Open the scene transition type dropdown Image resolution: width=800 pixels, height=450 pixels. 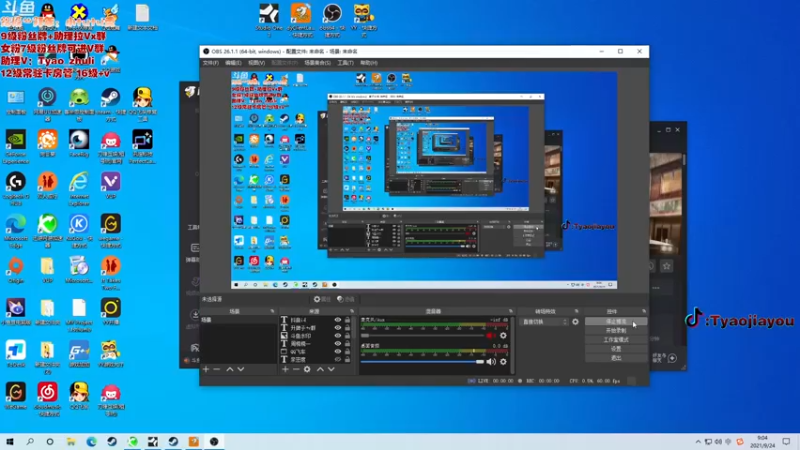pos(544,322)
